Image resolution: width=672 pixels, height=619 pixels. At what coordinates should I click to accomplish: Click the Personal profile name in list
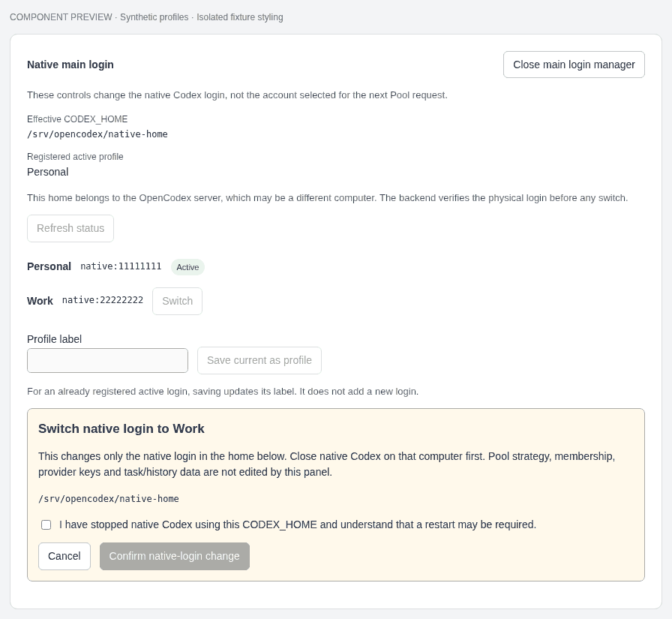click(49, 266)
